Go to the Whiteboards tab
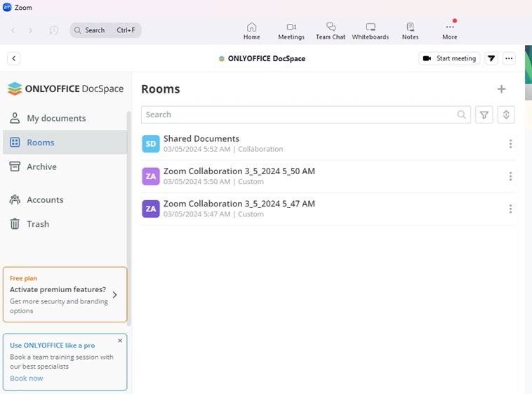This screenshot has height=394, width=532. 370,31
